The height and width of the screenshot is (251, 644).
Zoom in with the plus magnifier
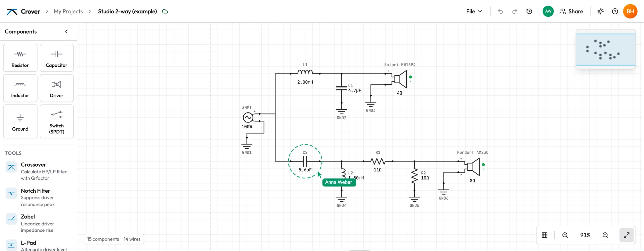605,235
